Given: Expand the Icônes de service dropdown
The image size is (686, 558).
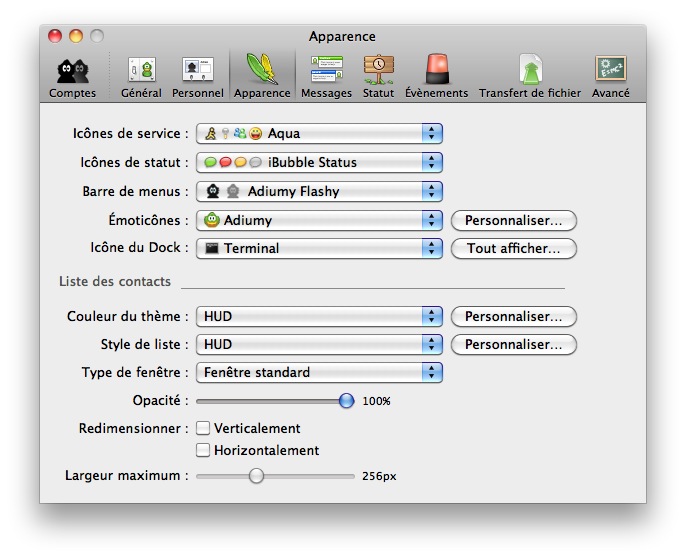Looking at the screenshot, I should 319,134.
